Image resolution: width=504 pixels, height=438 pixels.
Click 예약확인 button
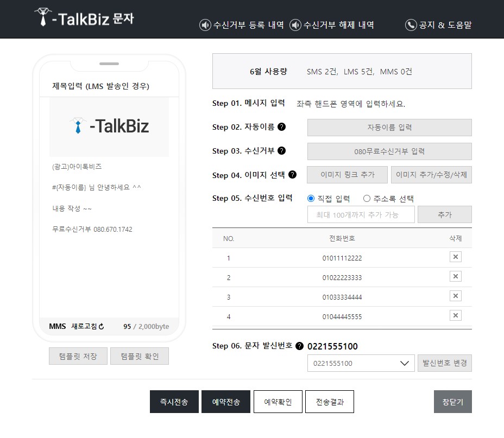coord(278,402)
